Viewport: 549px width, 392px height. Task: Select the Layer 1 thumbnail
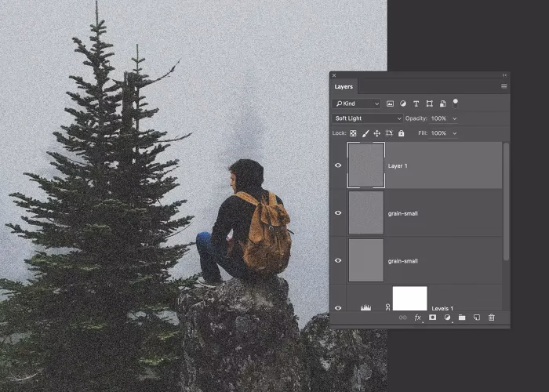tap(366, 165)
